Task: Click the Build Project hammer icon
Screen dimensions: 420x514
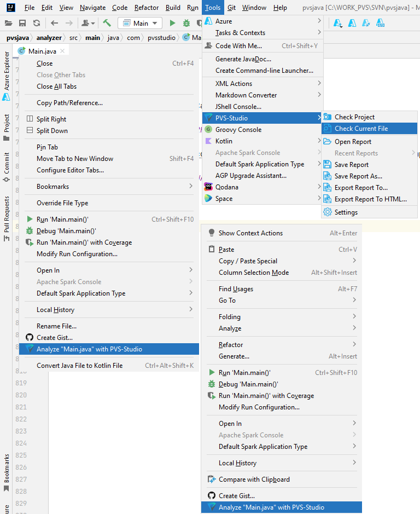Action: (x=107, y=23)
